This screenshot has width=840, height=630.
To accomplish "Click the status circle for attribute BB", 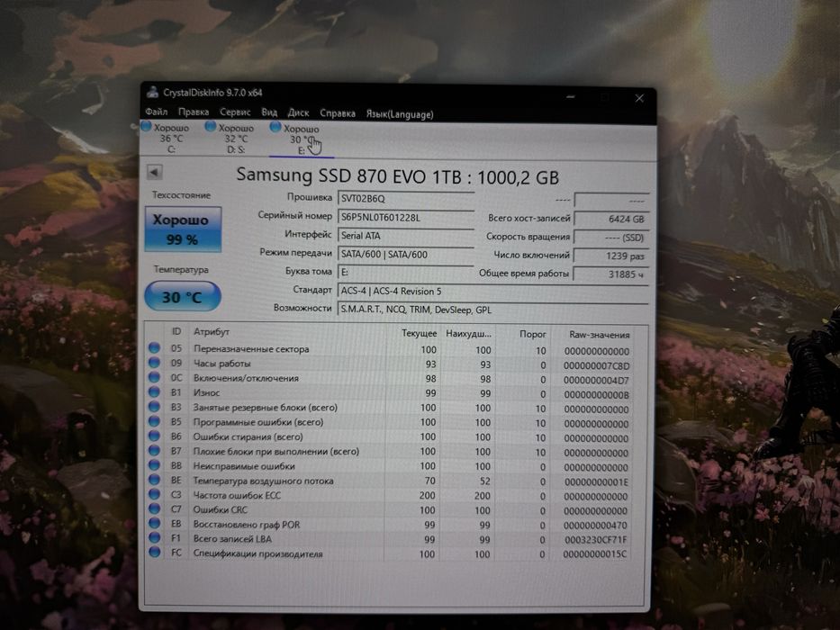I will tap(154, 465).
